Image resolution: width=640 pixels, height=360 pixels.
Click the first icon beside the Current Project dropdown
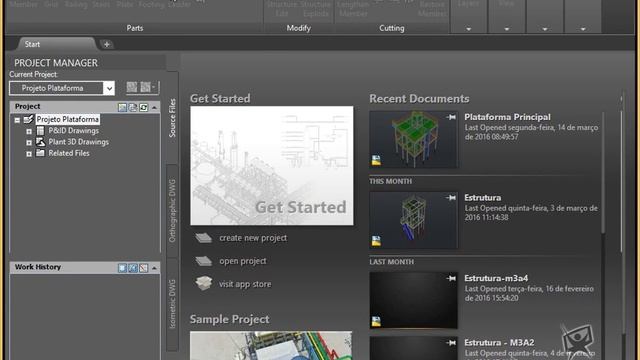(132, 87)
